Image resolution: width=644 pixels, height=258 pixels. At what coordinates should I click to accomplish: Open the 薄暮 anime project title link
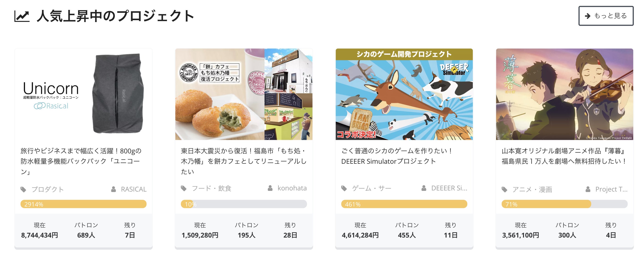564,156
